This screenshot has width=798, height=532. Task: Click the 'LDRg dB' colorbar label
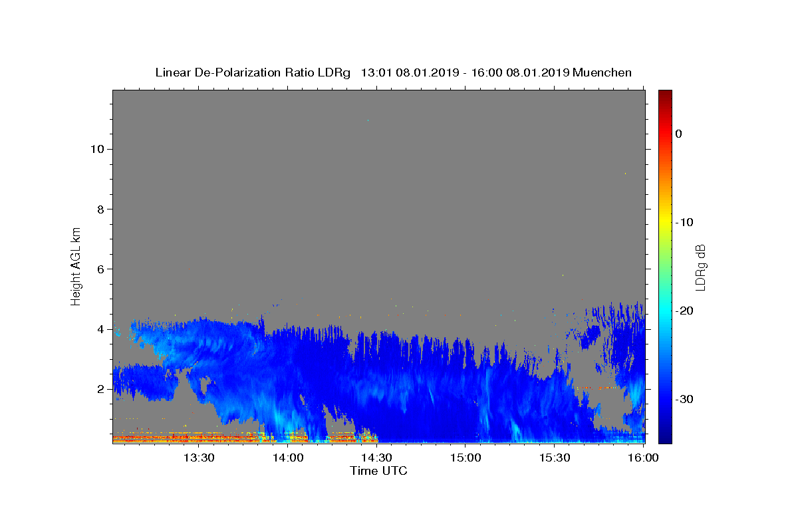point(700,267)
